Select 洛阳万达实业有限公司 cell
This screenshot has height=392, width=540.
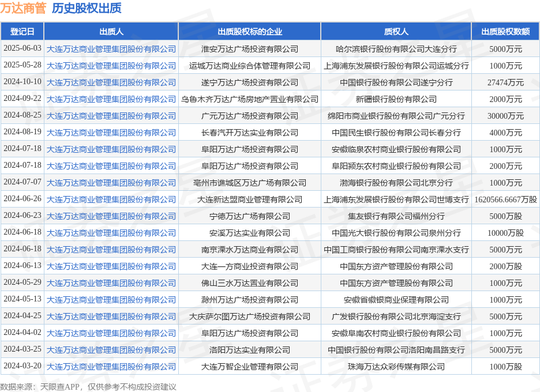[250, 350]
